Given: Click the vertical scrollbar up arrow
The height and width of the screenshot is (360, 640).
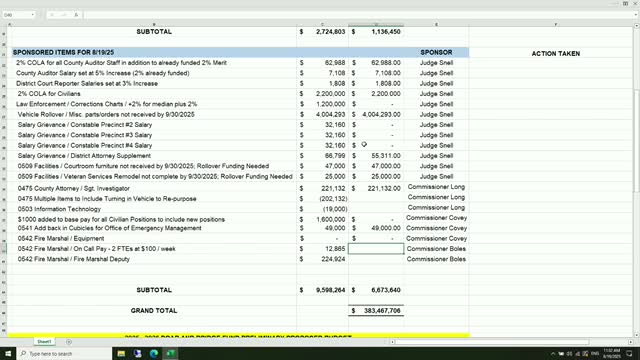Looking at the screenshot, I should (636, 26).
